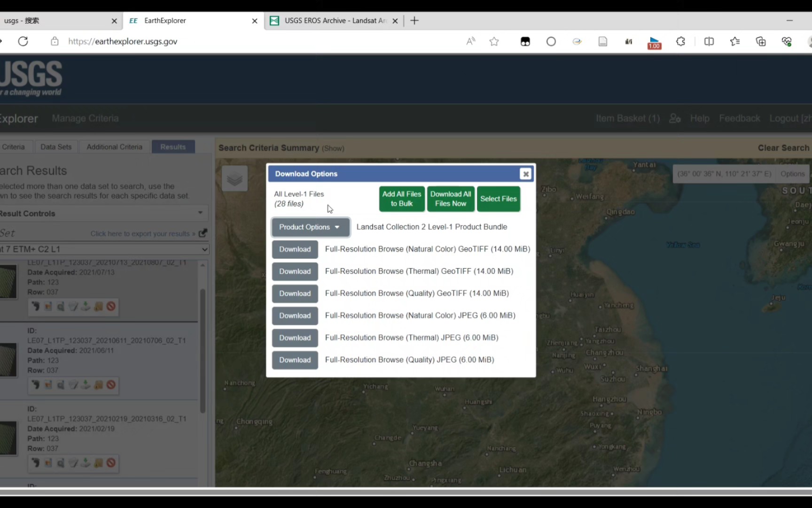Viewport: 812px width, 508px height.
Task: Open browser collections icon
Action: tap(761, 41)
